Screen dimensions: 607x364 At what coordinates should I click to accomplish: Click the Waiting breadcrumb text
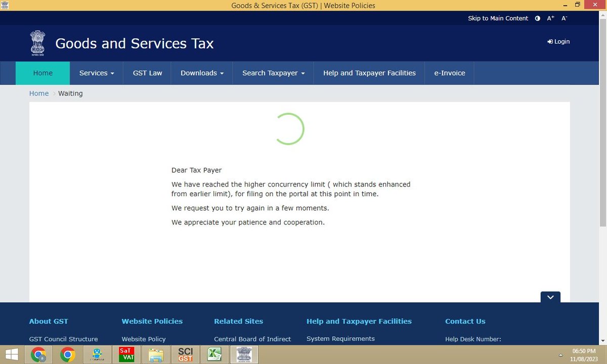(70, 94)
